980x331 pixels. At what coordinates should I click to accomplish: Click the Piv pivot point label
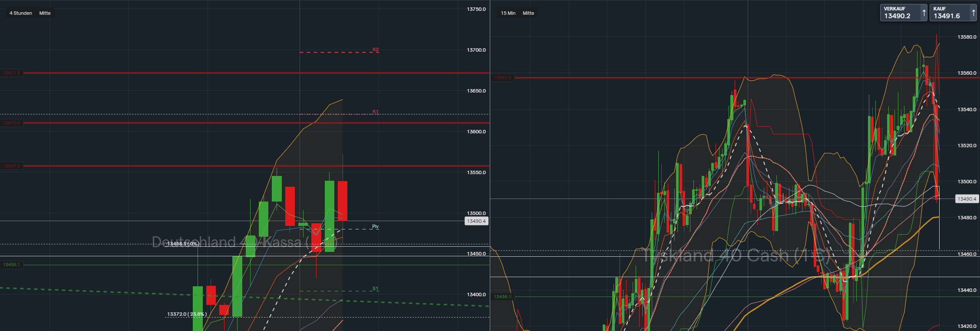376,227
